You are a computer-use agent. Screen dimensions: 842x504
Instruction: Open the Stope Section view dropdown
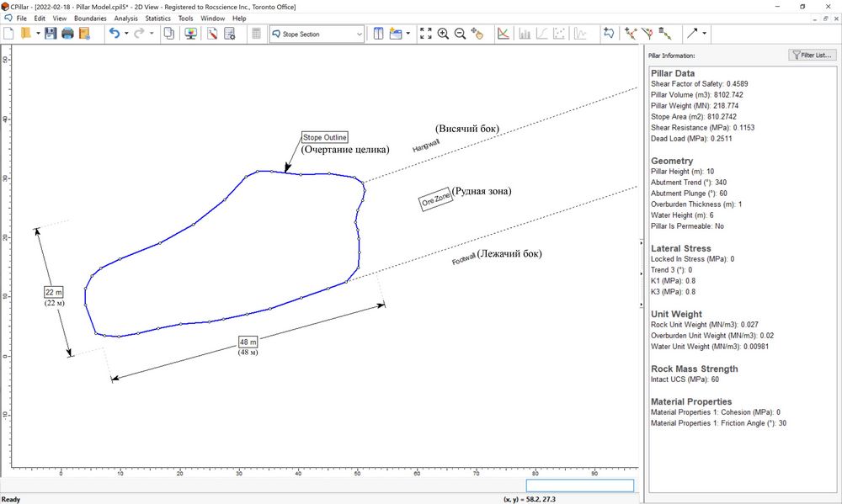click(317, 34)
